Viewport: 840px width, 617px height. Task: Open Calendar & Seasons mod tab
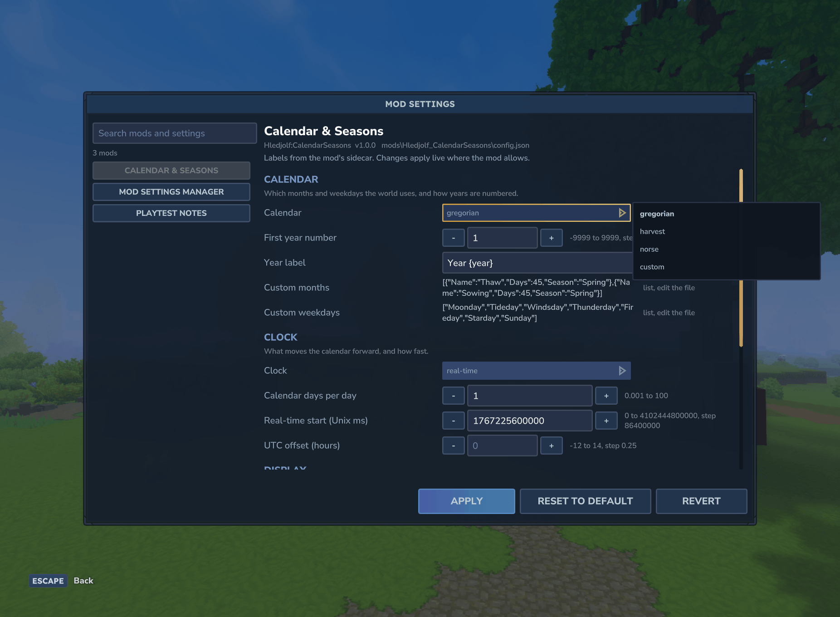coord(171,171)
